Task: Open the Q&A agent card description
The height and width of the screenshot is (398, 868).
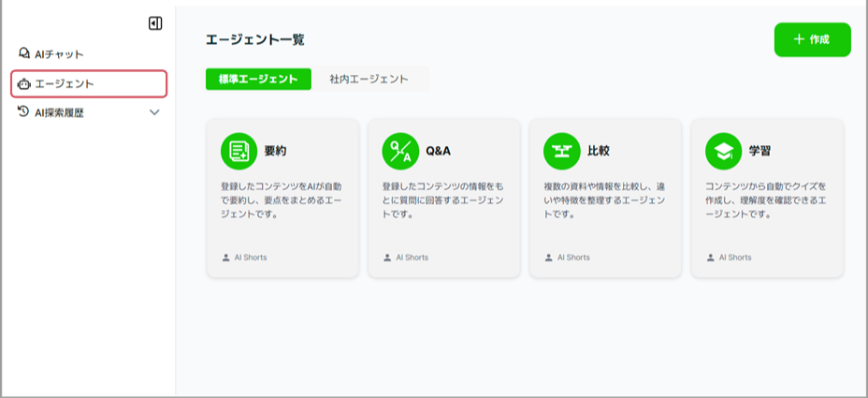Action: (443, 199)
